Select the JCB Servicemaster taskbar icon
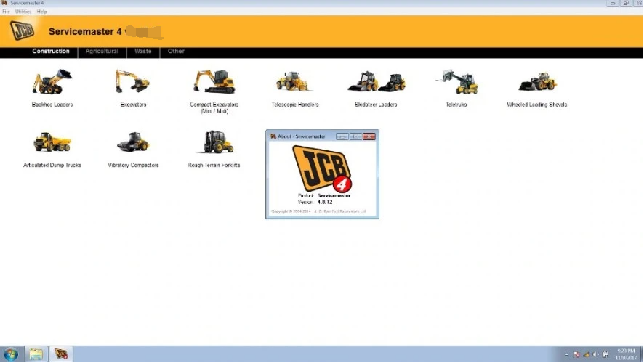The width and height of the screenshot is (644, 363). [61, 354]
